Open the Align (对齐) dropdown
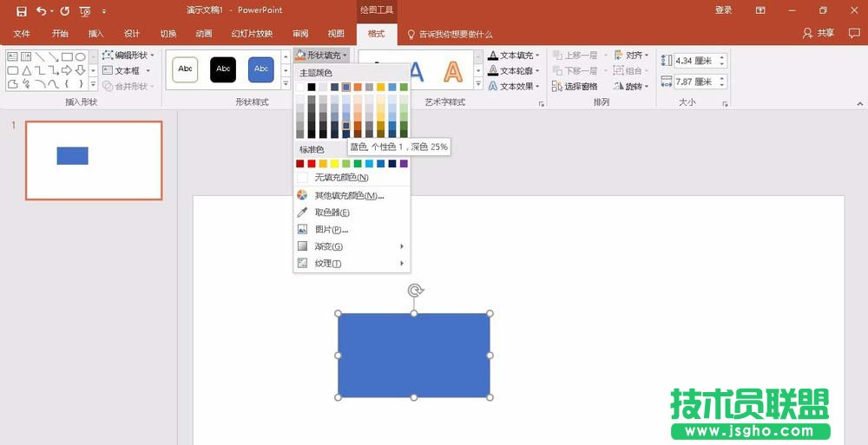 (632, 56)
